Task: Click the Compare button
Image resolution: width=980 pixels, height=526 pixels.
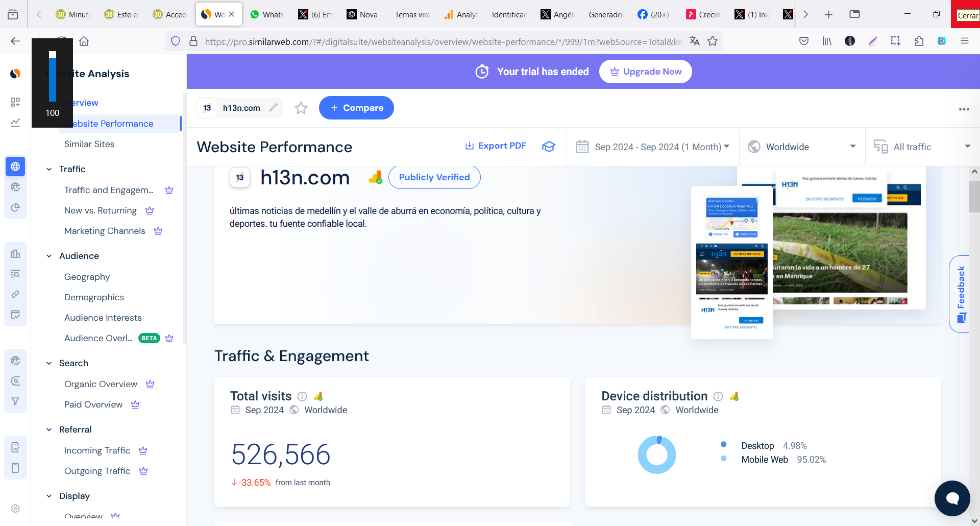Action: click(356, 108)
